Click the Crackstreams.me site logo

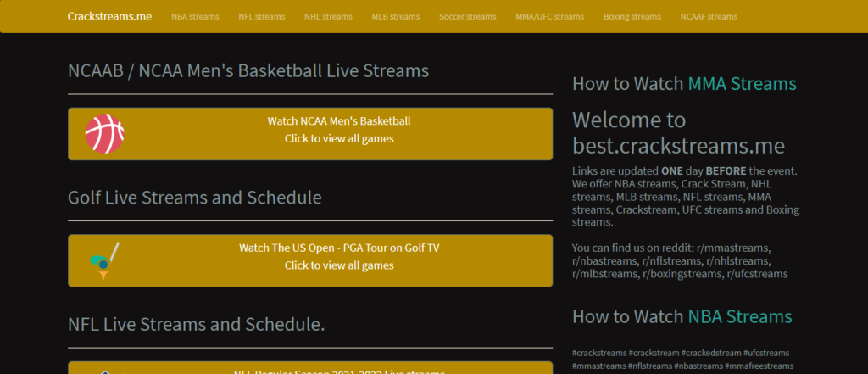(109, 16)
